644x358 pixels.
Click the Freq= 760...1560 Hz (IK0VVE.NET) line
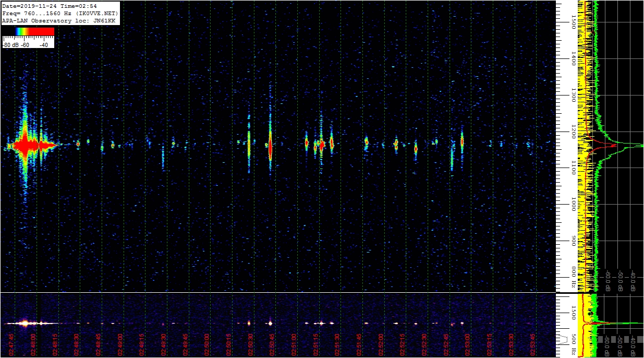pyautogui.click(x=60, y=13)
